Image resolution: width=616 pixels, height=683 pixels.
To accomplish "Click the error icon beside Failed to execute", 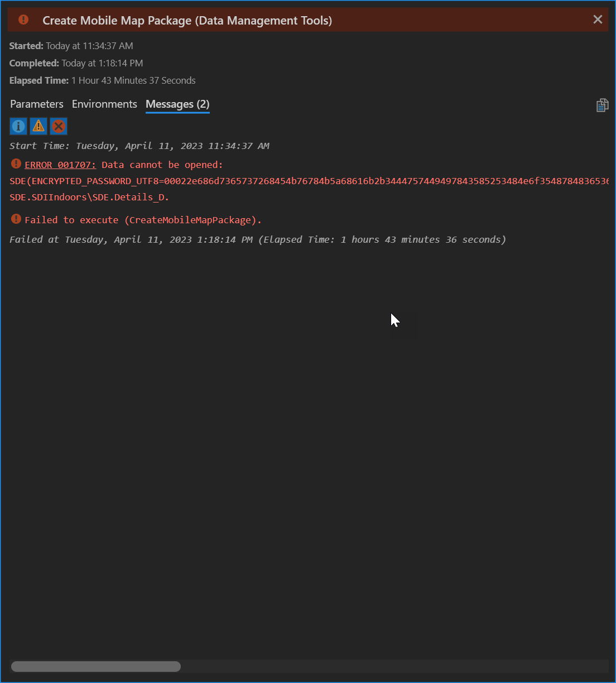I will pos(16,219).
